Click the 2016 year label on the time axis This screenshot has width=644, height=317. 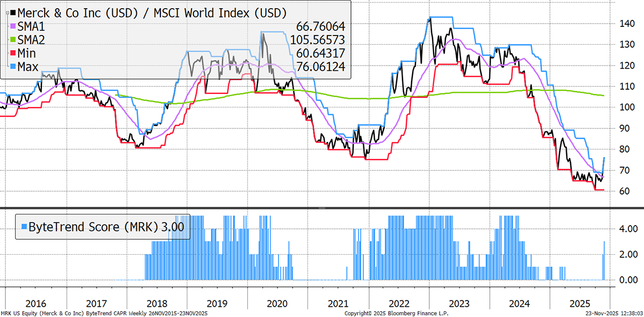point(36,302)
